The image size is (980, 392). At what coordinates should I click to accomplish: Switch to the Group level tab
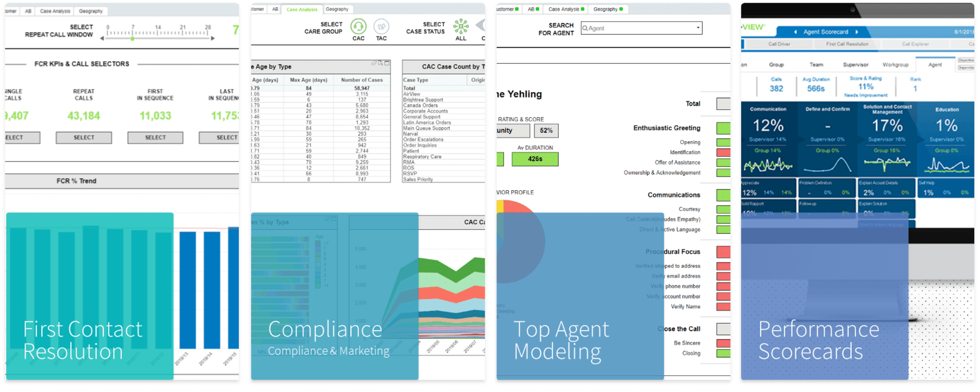pyautogui.click(x=776, y=65)
